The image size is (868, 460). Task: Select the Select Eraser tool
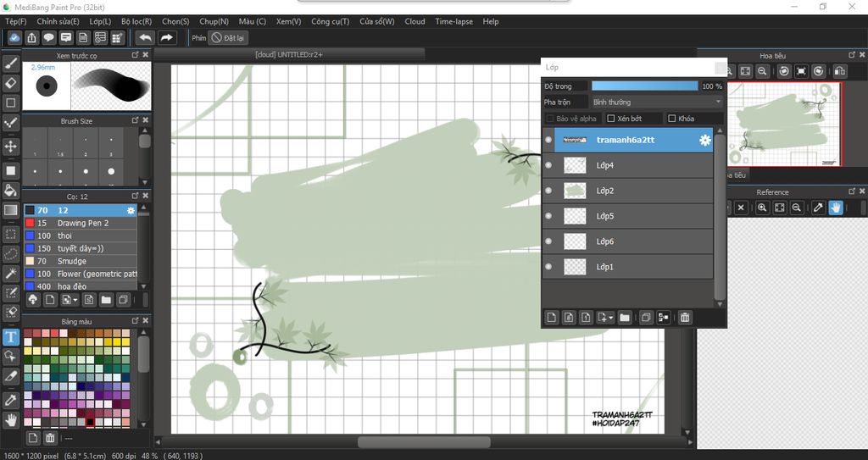(11, 313)
